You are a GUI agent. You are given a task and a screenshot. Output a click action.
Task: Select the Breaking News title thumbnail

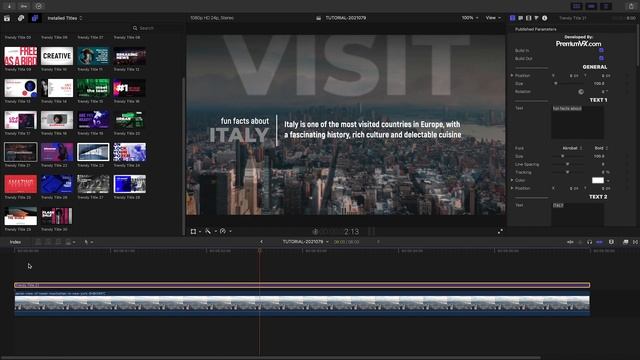coord(129,56)
